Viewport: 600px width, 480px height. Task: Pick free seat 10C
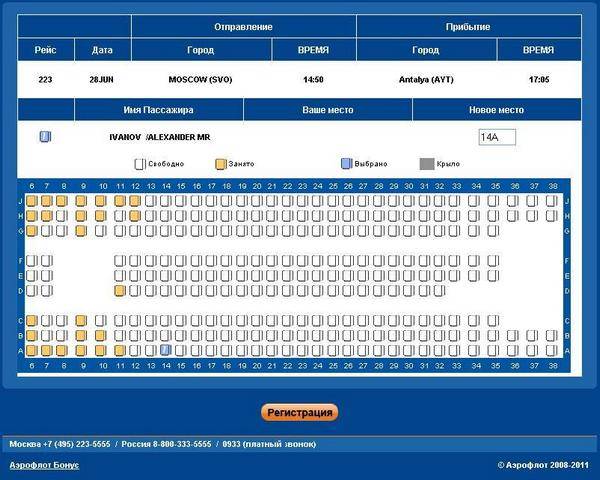point(102,321)
